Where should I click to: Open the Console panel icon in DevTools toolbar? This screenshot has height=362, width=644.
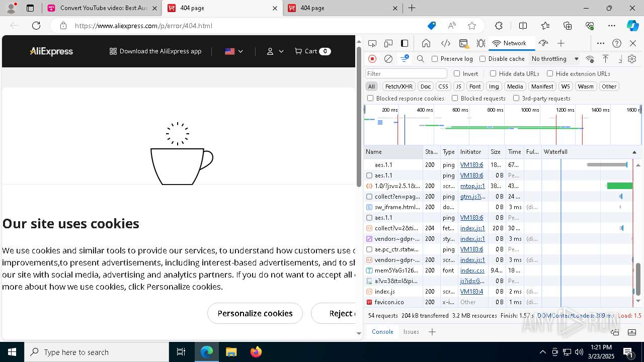463,43
